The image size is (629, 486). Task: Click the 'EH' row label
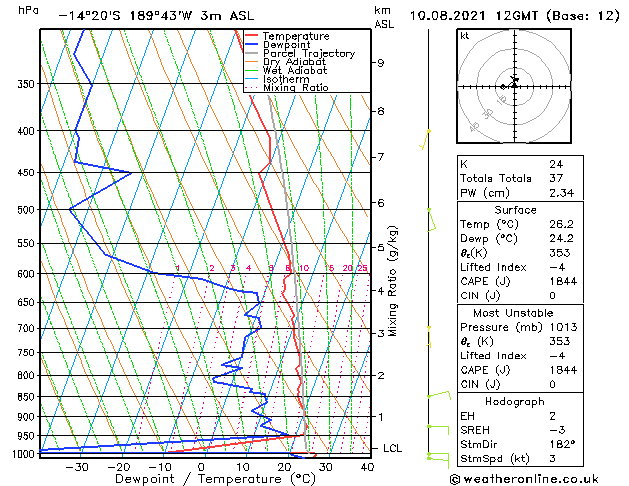tap(467, 416)
